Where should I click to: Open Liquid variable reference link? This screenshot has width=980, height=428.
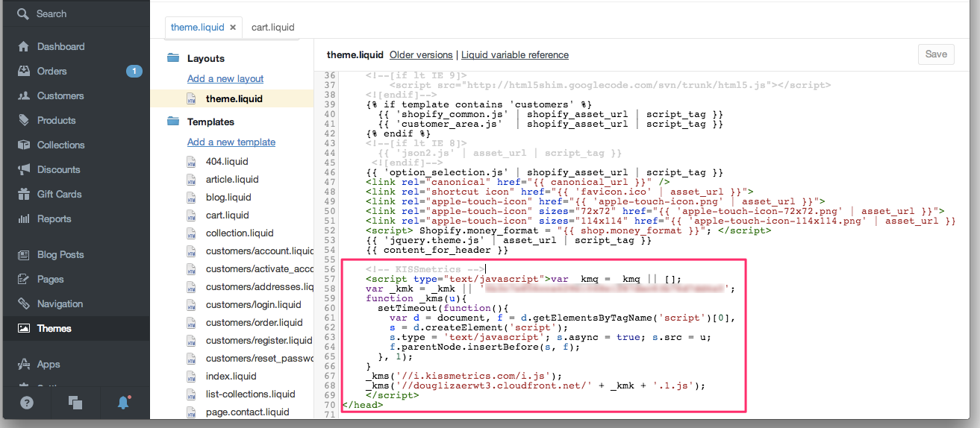(x=515, y=55)
